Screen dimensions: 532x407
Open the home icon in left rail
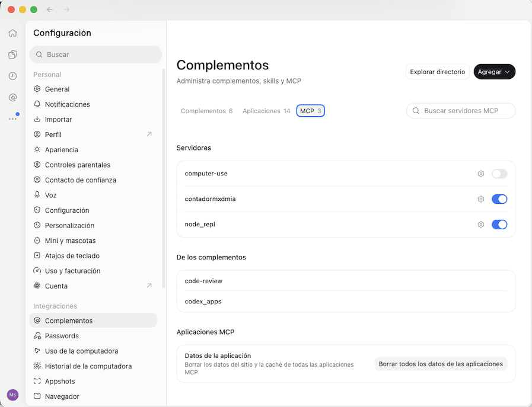point(12,33)
